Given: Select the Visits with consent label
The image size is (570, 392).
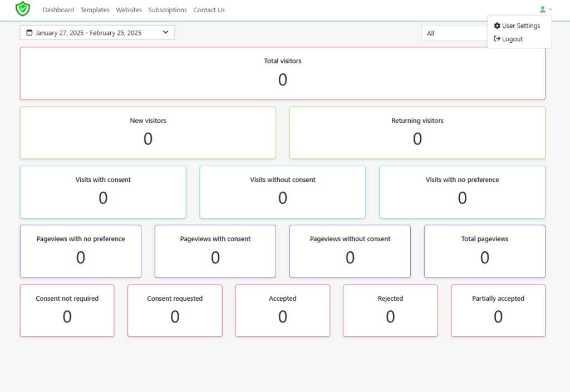Looking at the screenshot, I should 103,180.
